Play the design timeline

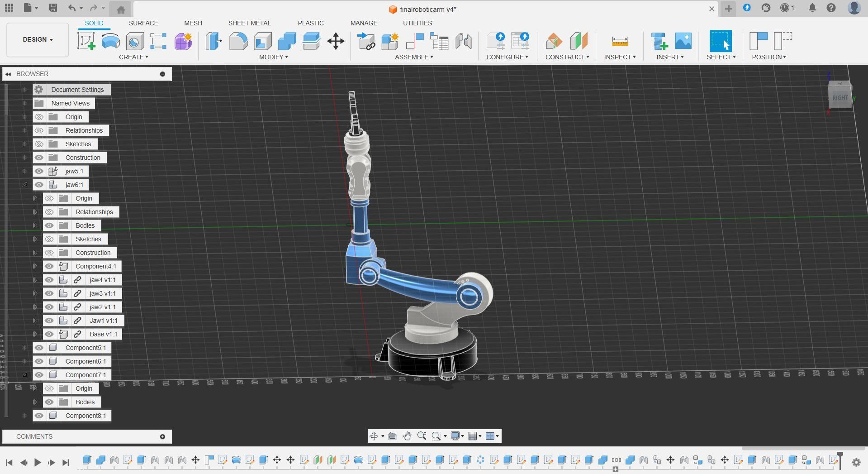click(38, 462)
